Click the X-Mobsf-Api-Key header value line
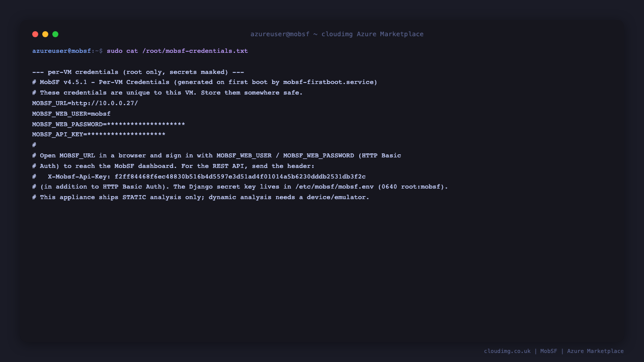The height and width of the screenshot is (362, 644). (x=199, y=177)
